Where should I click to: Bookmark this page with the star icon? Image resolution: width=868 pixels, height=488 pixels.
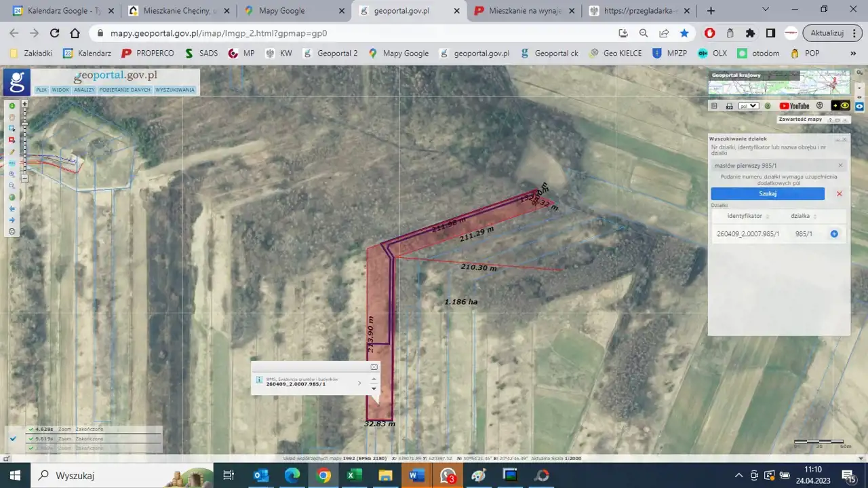[x=684, y=33]
